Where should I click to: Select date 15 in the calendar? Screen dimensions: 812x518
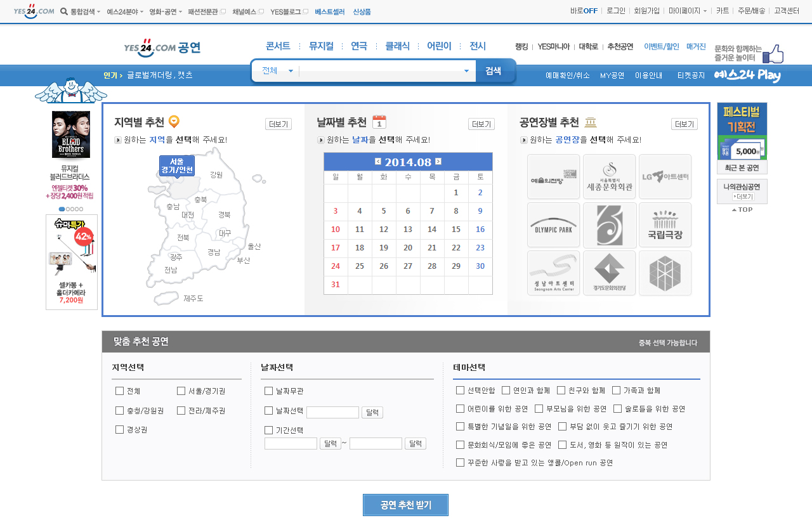456,230
